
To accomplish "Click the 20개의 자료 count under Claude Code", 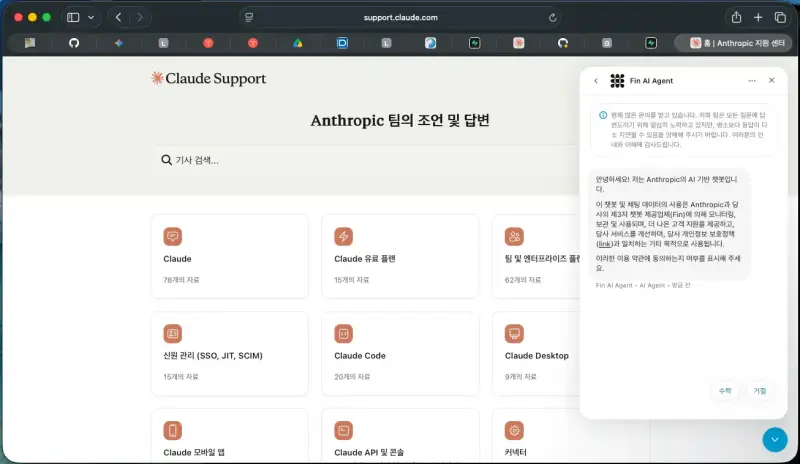I will click(x=352, y=377).
